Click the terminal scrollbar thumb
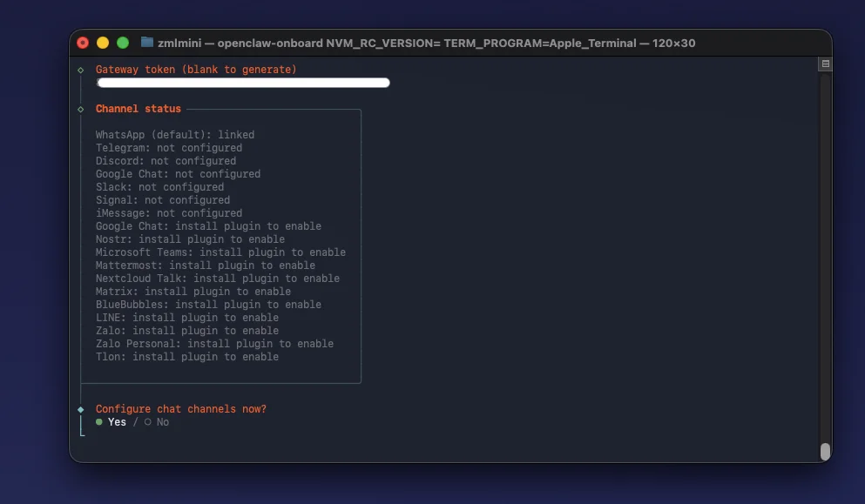This screenshot has width=865, height=504. [x=825, y=452]
